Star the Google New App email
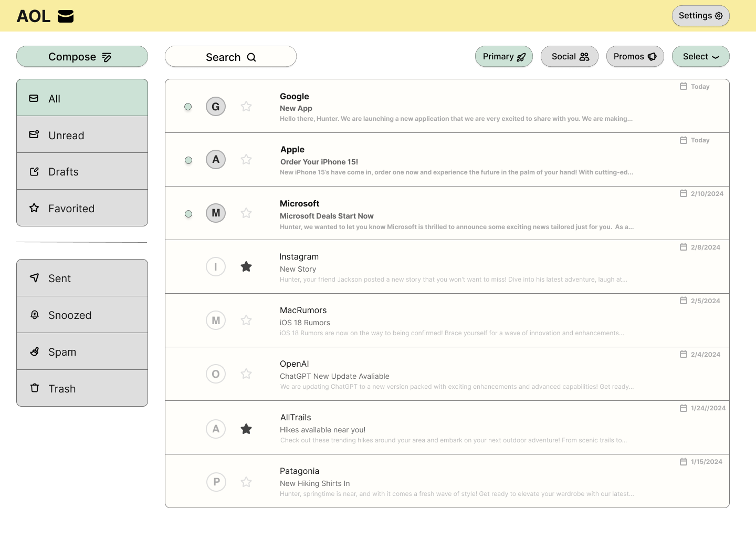Screen dimensions: 756x538 pos(246,107)
